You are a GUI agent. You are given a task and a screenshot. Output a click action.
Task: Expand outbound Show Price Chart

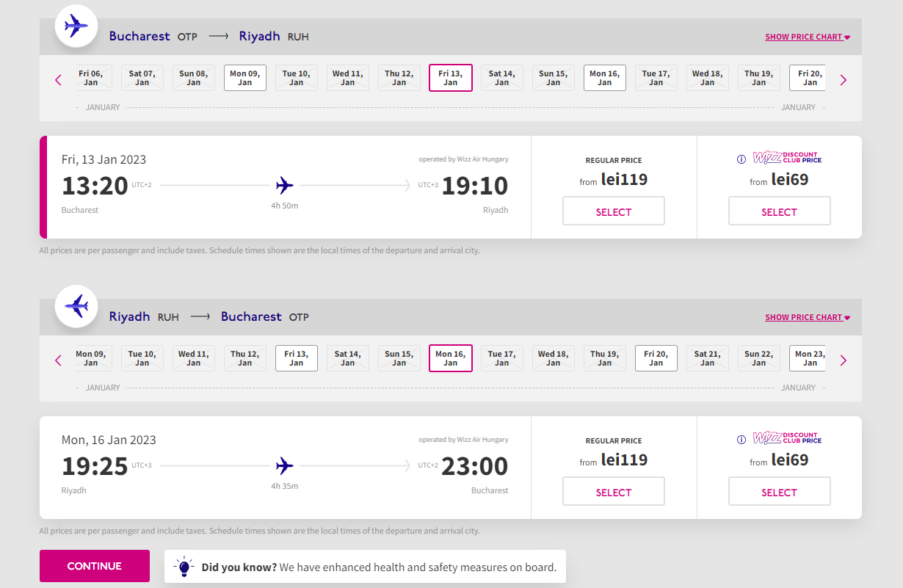[x=808, y=37]
